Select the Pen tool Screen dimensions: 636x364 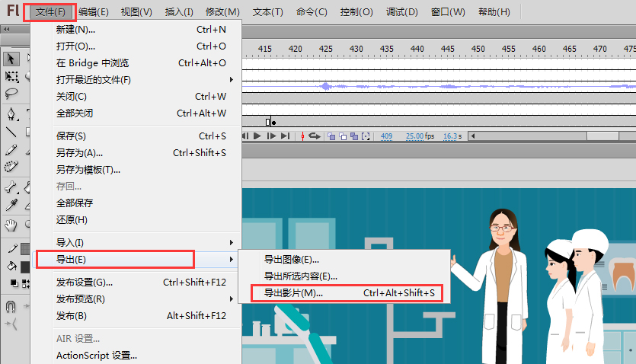tap(11, 114)
